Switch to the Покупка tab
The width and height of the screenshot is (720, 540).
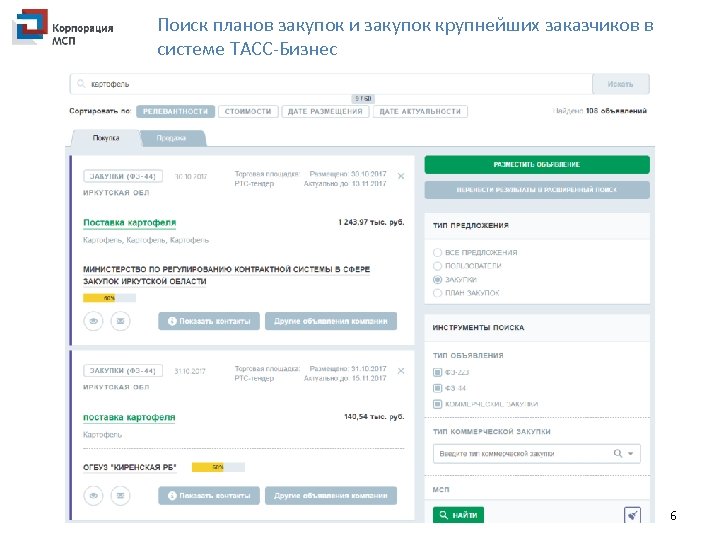106,138
